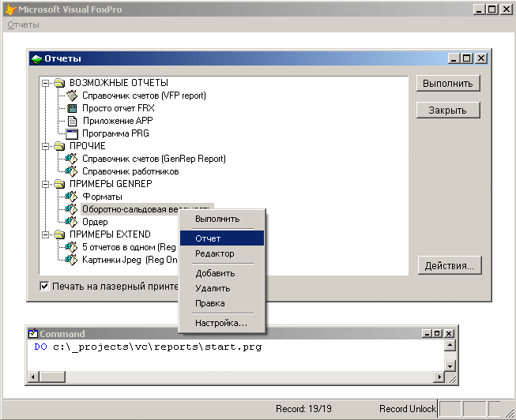Click the 5 отчетов в одном icon

(x=71, y=247)
